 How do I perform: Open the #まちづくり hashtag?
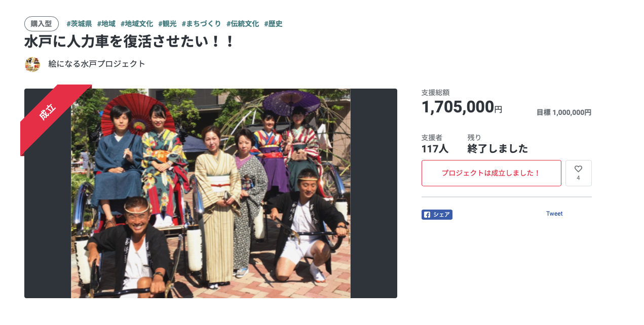201,24
